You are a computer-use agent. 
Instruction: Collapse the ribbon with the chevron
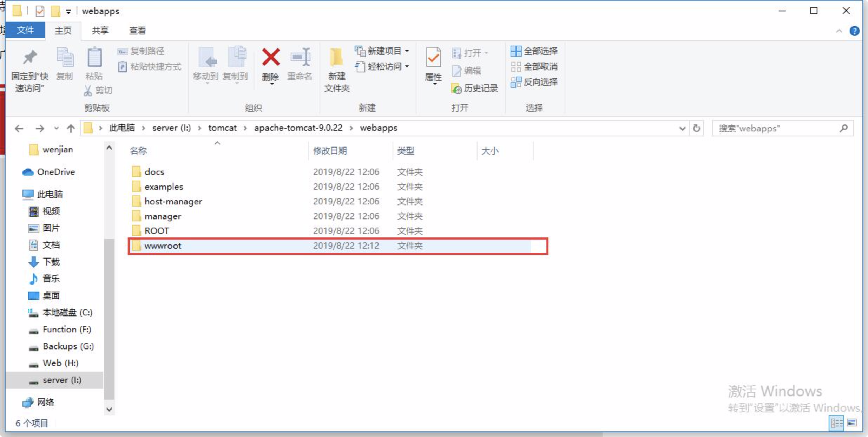click(x=839, y=31)
